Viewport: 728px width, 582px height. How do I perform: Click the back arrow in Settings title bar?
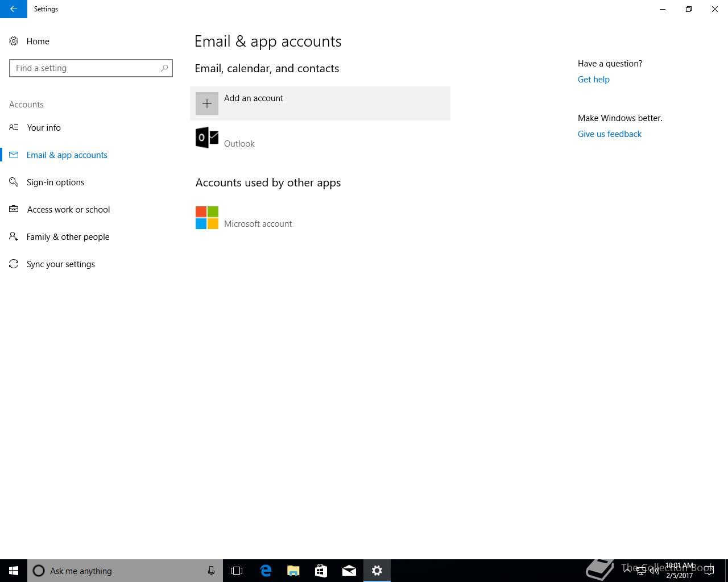coord(13,9)
